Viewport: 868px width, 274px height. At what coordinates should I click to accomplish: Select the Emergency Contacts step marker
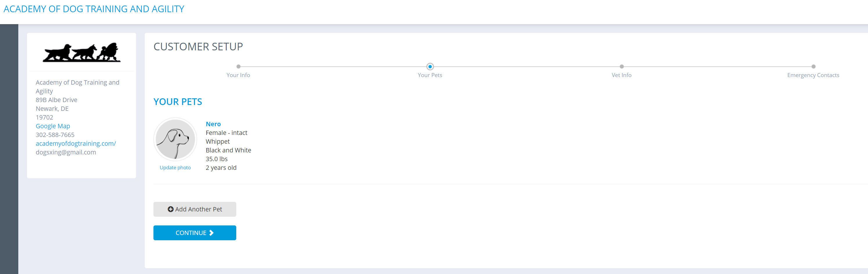[x=813, y=67]
